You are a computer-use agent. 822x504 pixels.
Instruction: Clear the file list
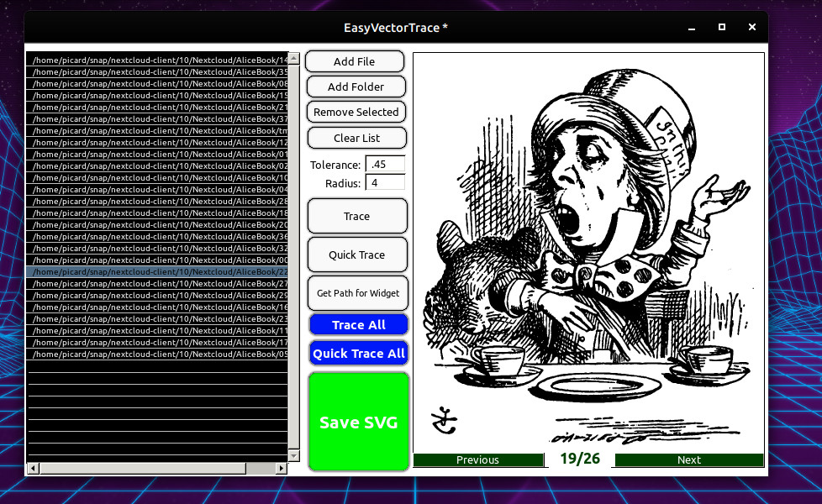tap(356, 138)
